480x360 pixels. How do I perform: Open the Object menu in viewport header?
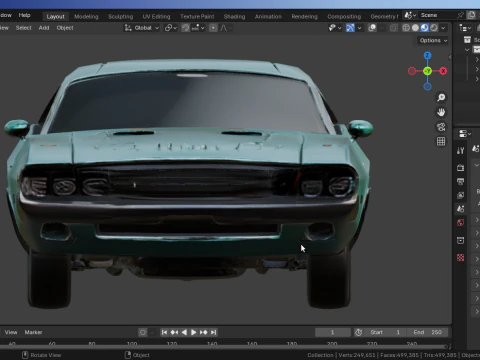pos(65,28)
